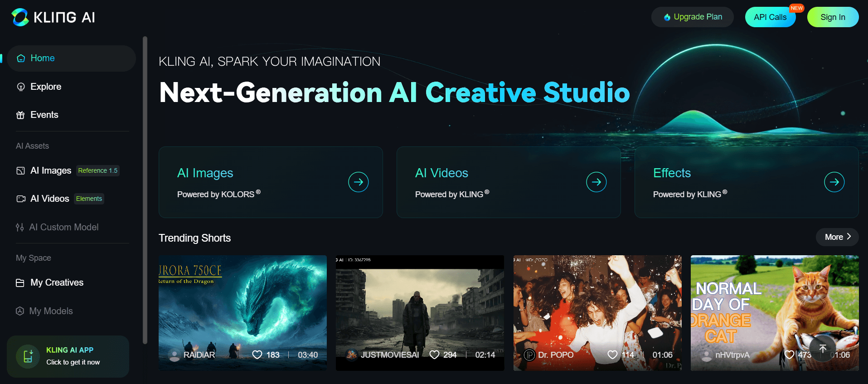Click the sidebar vertical scrollbar
The image size is (868, 384).
pos(145,190)
